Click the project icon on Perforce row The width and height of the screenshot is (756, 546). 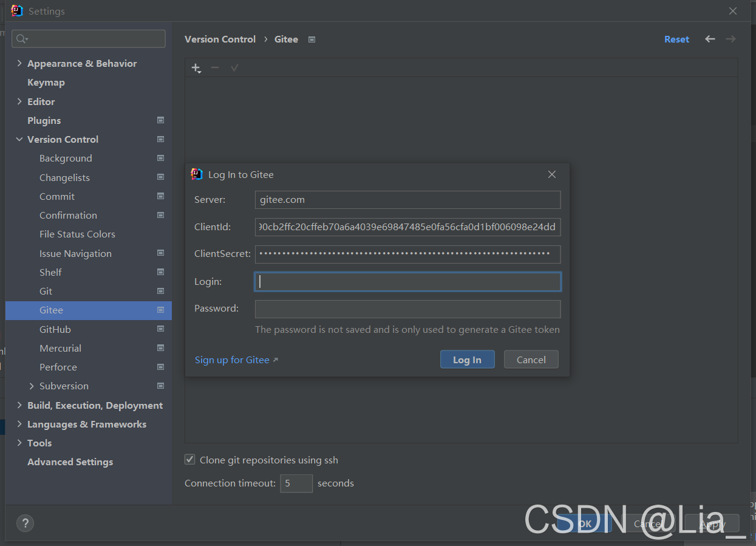pyautogui.click(x=160, y=367)
